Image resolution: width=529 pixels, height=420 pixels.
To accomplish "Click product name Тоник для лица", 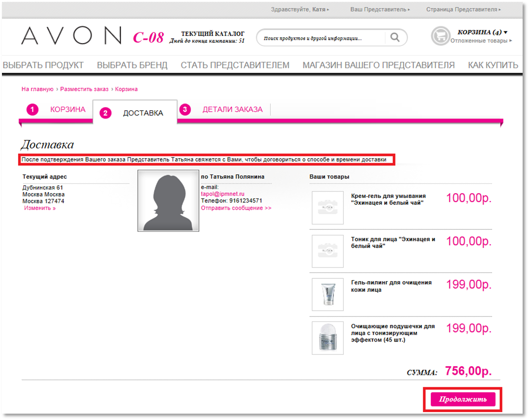I will tap(393, 243).
